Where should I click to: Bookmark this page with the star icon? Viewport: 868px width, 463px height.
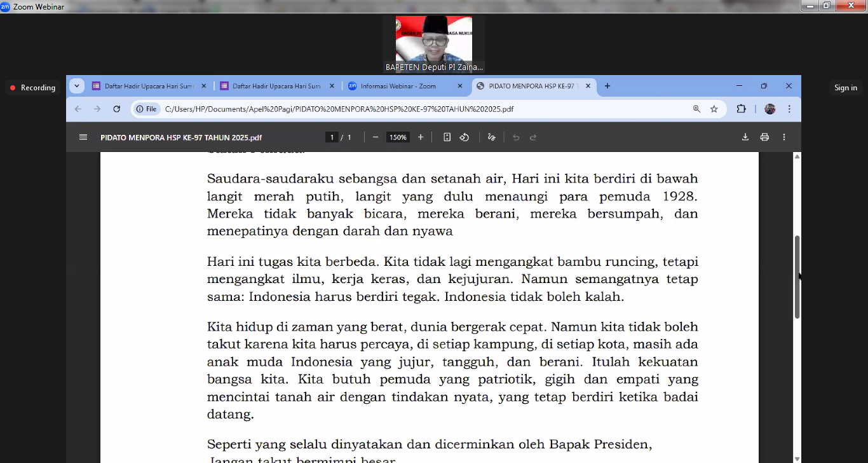tap(714, 109)
